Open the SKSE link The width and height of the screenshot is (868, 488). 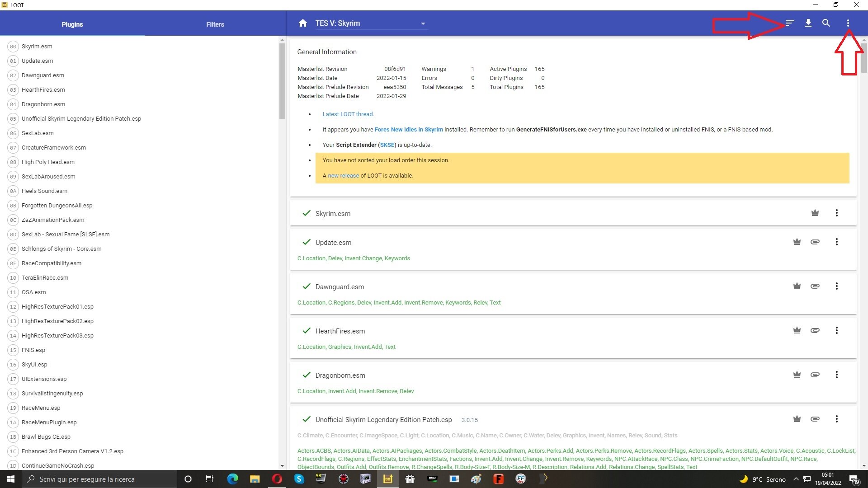(387, 145)
